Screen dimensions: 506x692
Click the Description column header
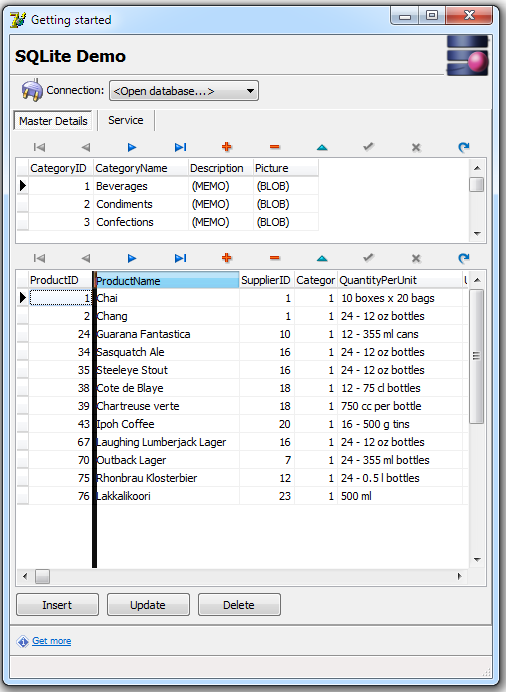221,168
